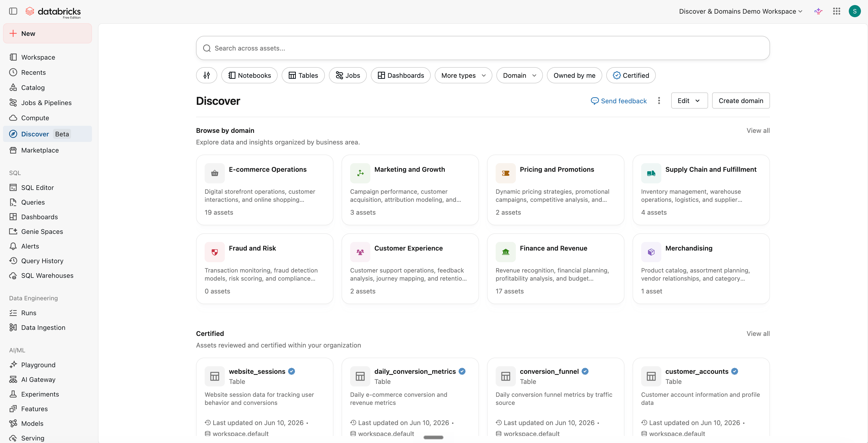
Task: Click the Send feedback link
Action: (619, 101)
